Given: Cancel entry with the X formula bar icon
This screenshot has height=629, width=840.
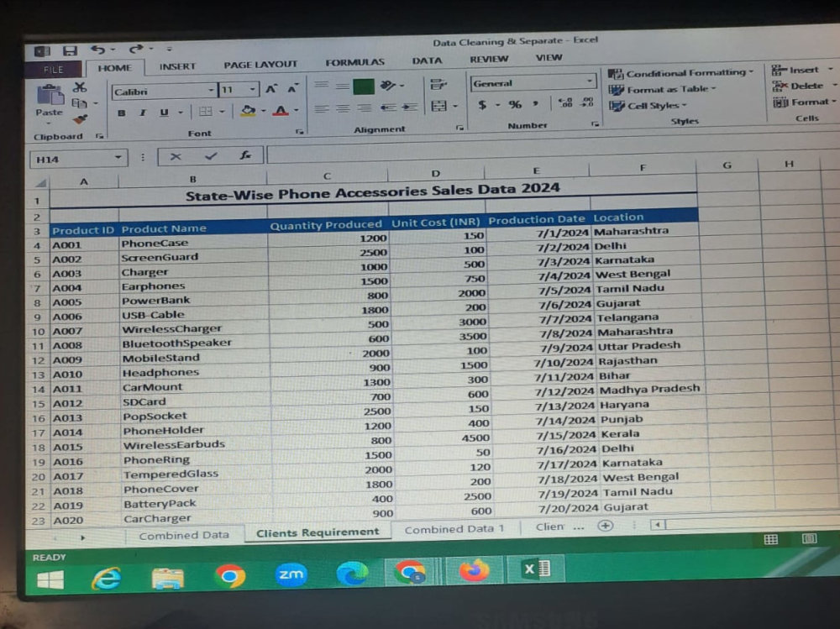Looking at the screenshot, I should [x=176, y=156].
